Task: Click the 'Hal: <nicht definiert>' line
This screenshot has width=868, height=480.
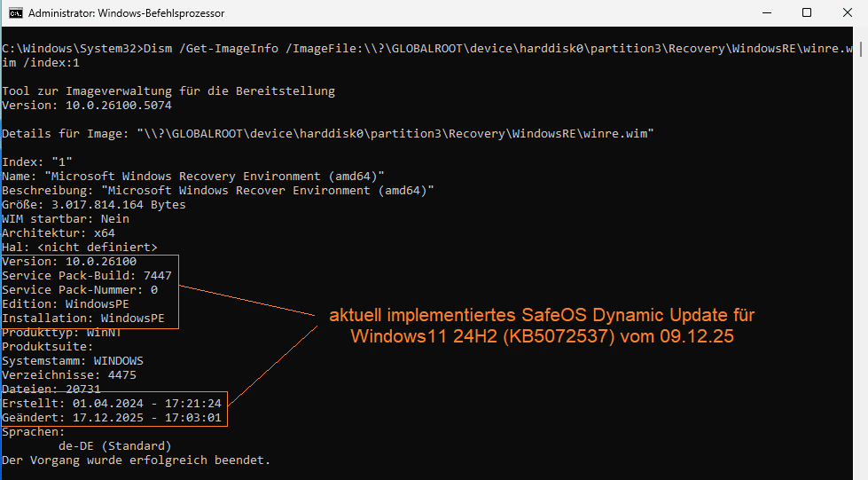Action: pos(80,248)
